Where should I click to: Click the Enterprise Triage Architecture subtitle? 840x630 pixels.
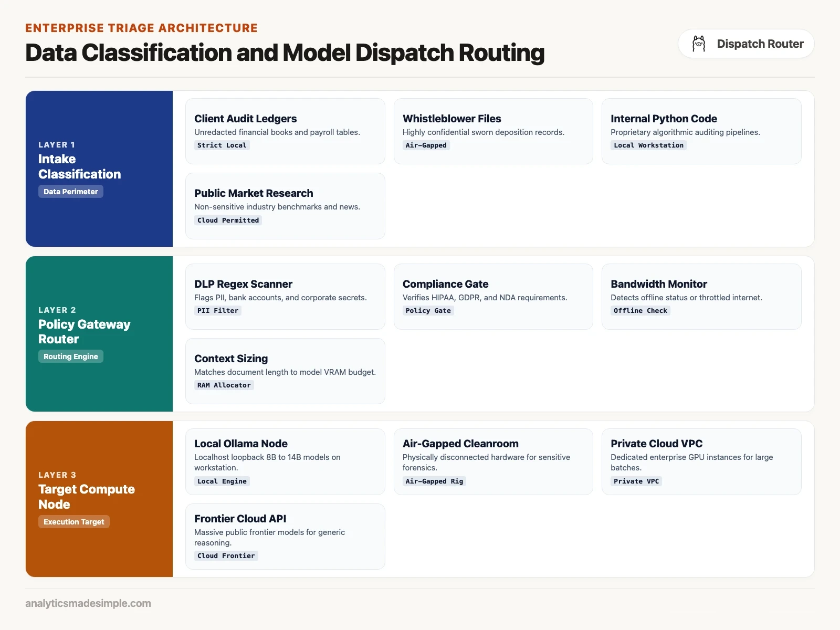coord(141,28)
